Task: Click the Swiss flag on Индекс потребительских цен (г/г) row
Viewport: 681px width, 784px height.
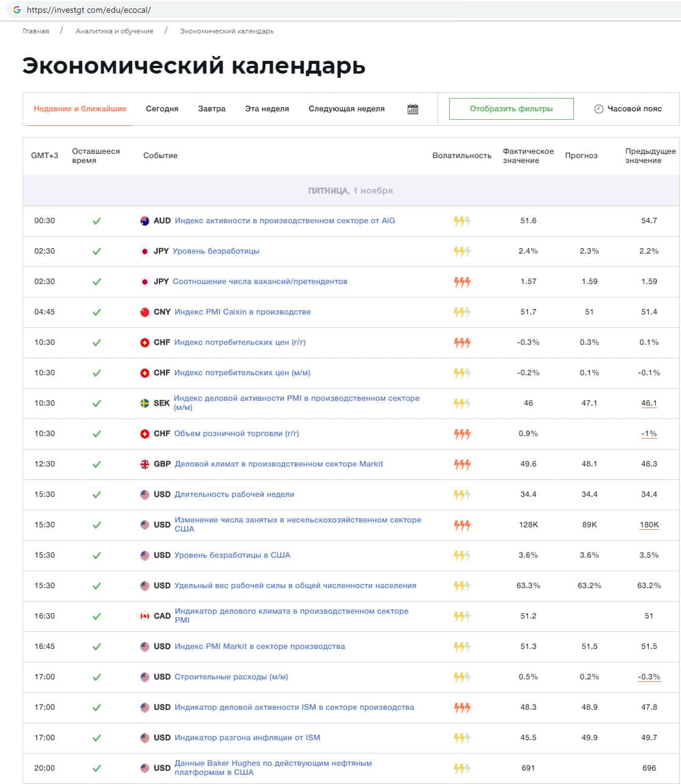Action: 145,342
